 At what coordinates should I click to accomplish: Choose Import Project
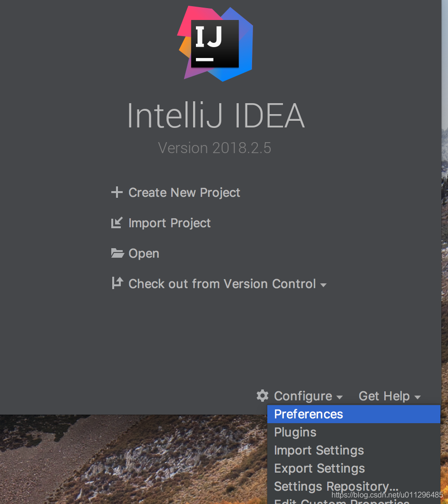[x=169, y=223]
